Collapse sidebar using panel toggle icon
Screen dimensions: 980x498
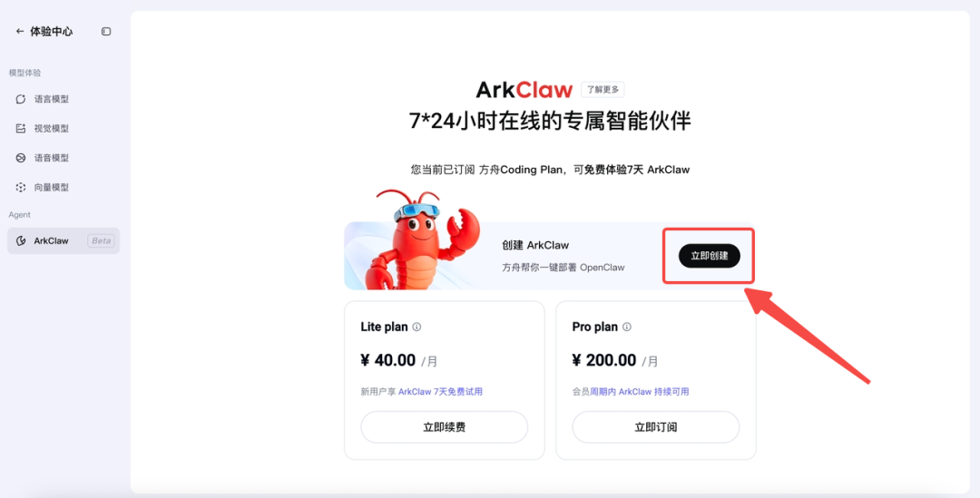pos(106,31)
